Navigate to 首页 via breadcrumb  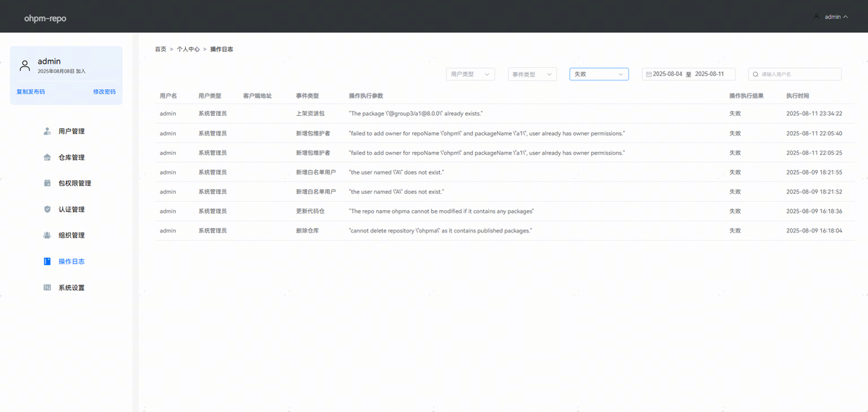(161, 49)
